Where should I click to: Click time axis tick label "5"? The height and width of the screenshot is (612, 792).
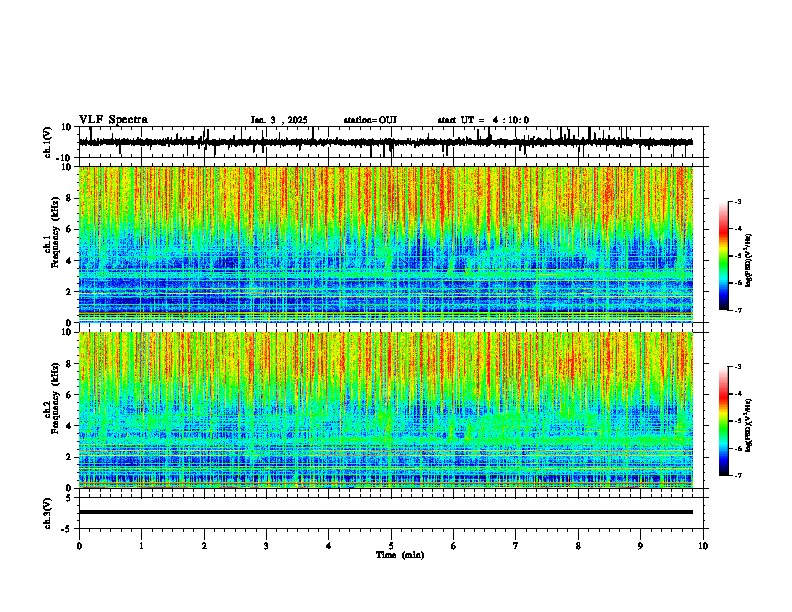click(x=391, y=546)
